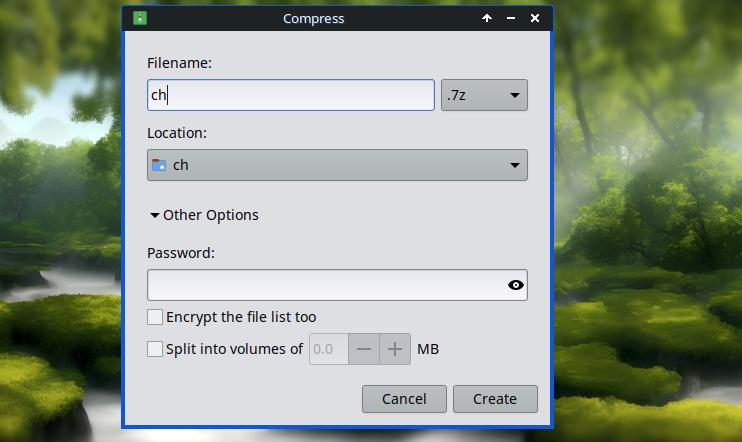Click the Password label

(181, 253)
